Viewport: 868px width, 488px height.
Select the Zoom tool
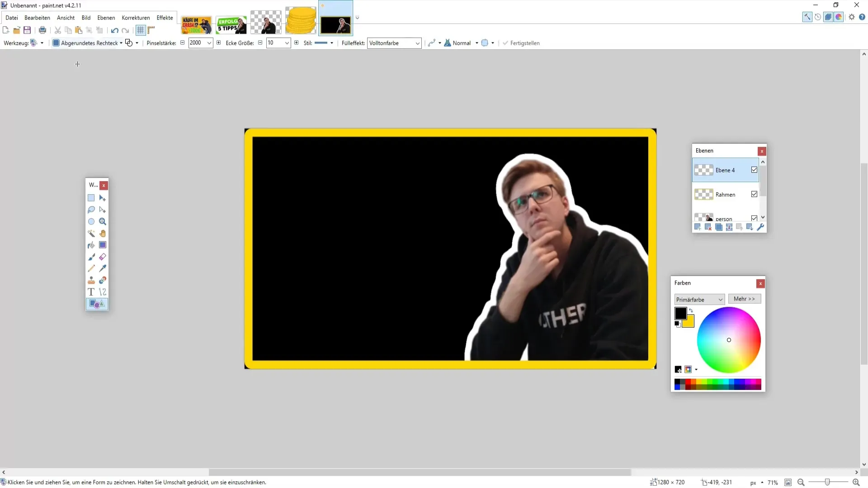pos(103,221)
